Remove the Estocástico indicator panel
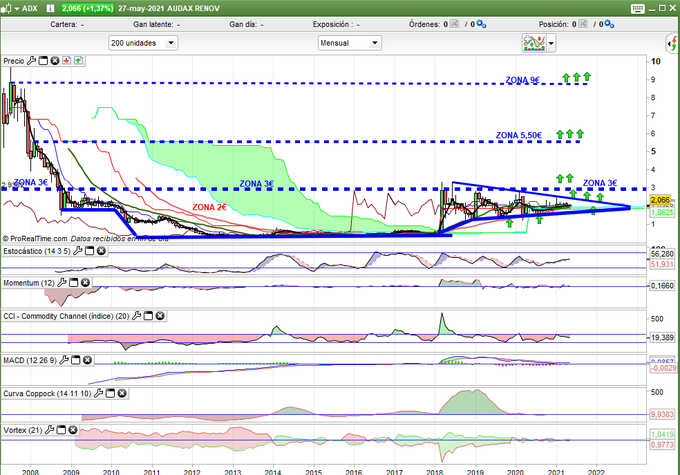This screenshot has width=680, height=475. click(101, 251)
